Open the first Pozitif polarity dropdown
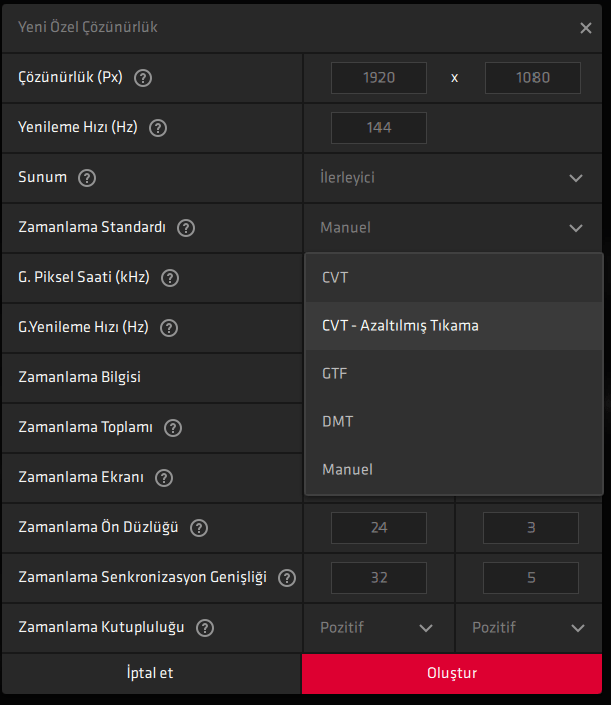The image size is (611, 705). (378, 628)
